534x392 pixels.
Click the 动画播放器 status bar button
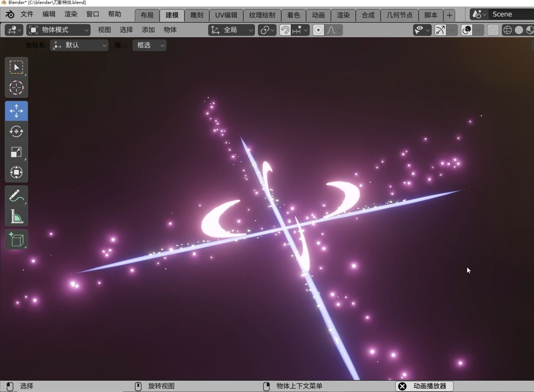click(424, 386)
